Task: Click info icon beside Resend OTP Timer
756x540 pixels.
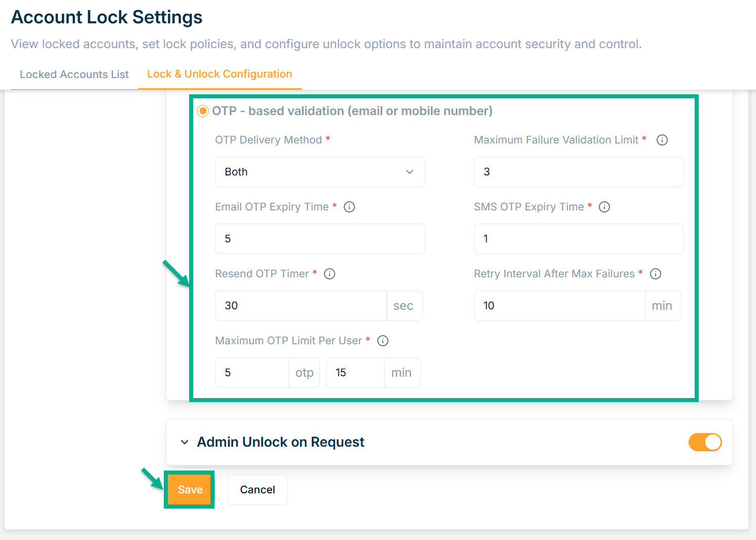Action: pyautogui.click(x=330, y=274)
